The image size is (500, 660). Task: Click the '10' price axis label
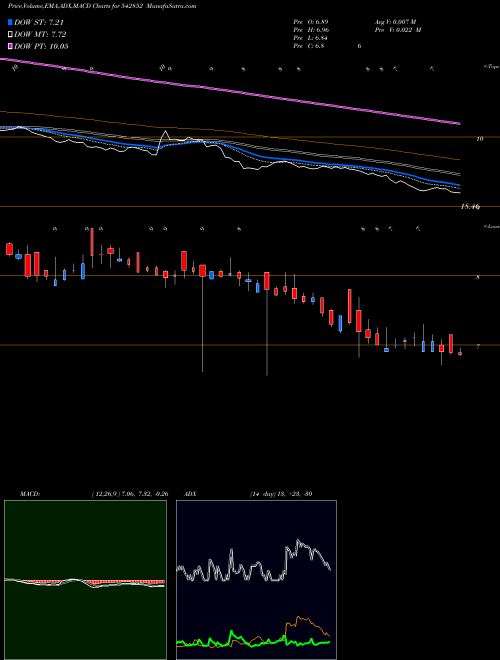click(480, 138)
